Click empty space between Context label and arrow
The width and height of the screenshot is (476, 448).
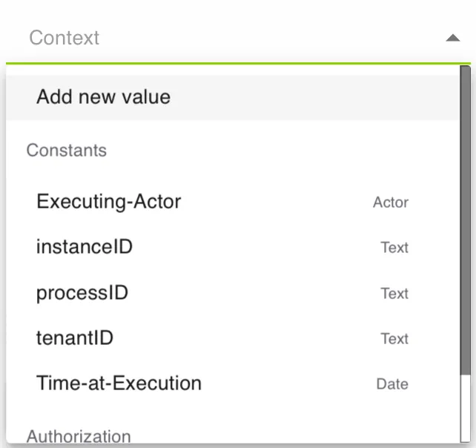coord(270,38)
